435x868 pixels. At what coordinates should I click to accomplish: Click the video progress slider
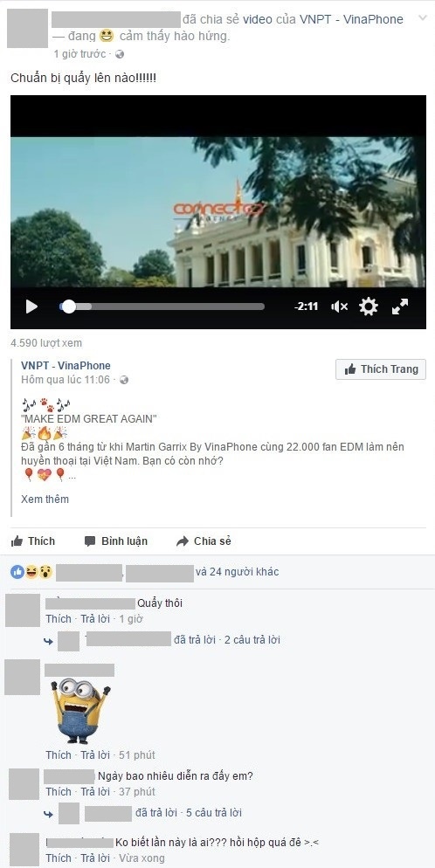pos(162,307)
